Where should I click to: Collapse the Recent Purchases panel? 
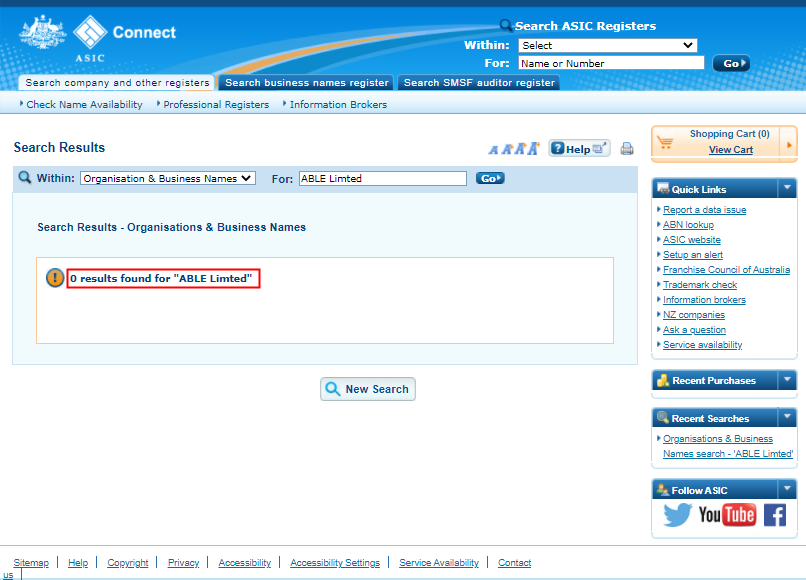coord(787,380)
